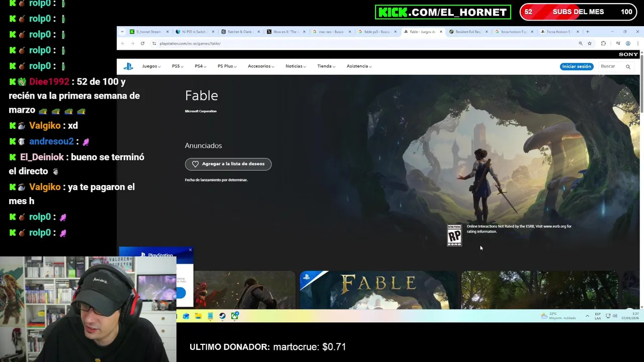Bookmark this page with the star icon
The image size is (644, 362).
590,44
